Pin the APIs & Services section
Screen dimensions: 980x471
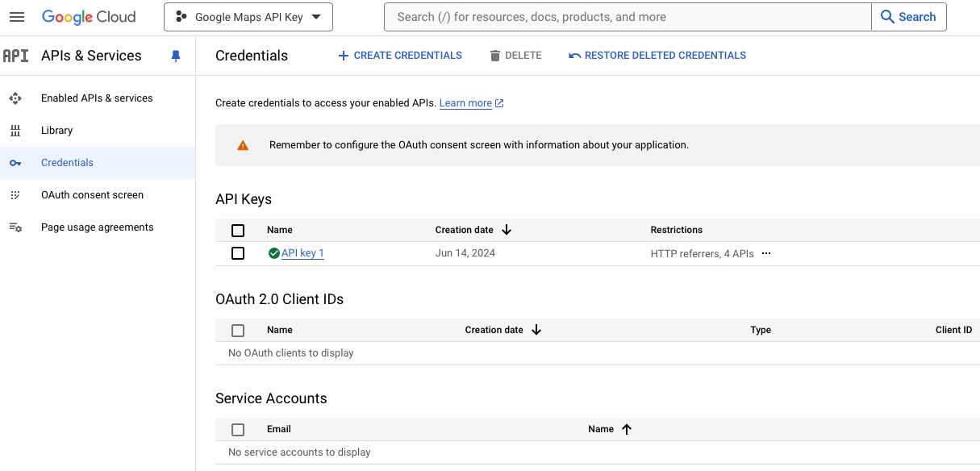pyautogui.click(x=176, y=56)
